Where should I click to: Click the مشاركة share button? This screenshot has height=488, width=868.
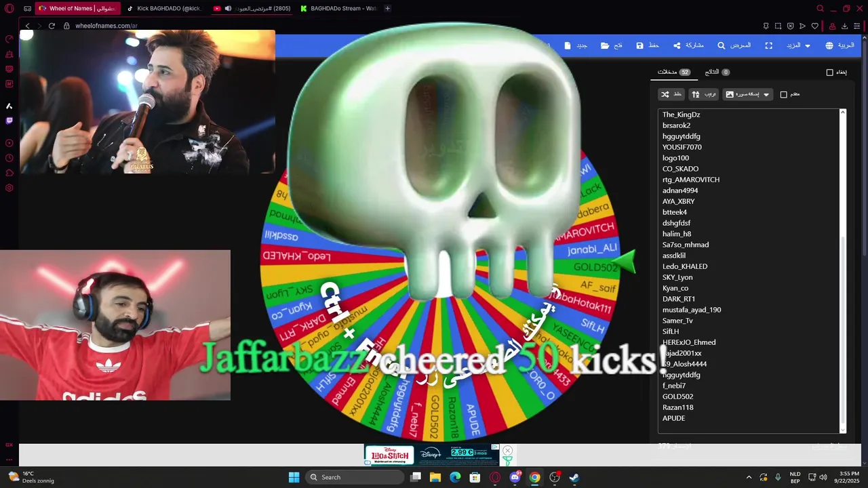point(688,45)
